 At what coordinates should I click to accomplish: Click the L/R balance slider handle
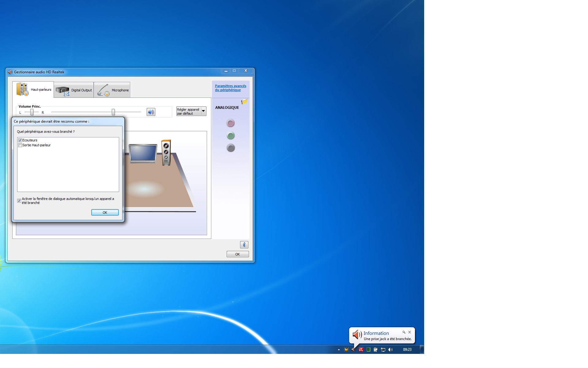(32, 112)
